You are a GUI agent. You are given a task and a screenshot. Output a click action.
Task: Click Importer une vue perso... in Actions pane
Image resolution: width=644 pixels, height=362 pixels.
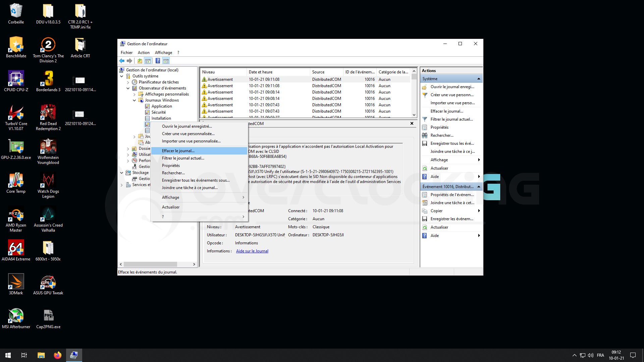(452, 103)
